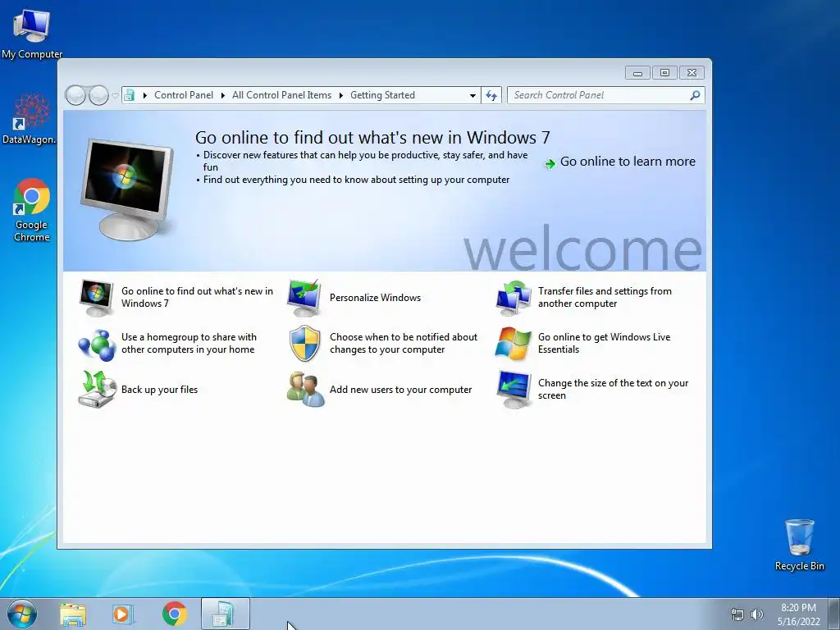This screenshot has width=840, height=630.
Task: Select the DataWagon desktop shortcut
Action: click(30, 119)
